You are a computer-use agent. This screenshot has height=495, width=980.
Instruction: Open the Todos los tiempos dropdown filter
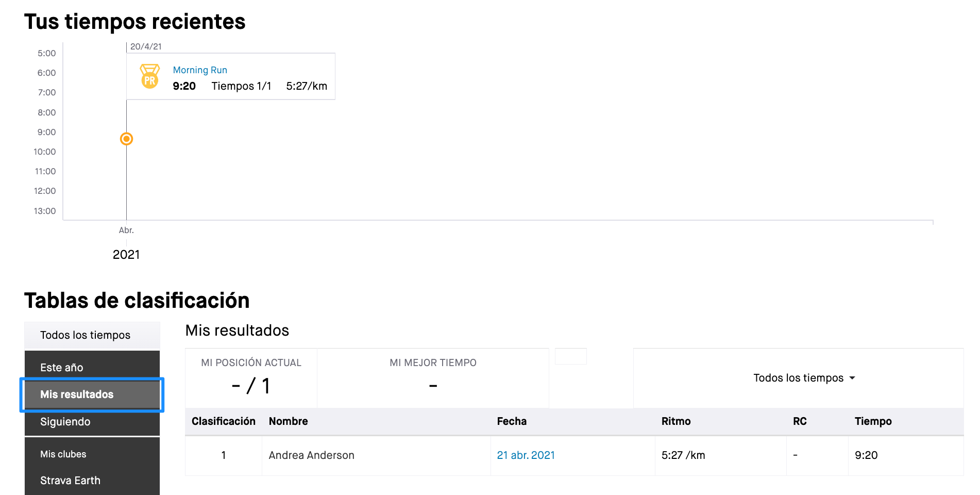804,378
